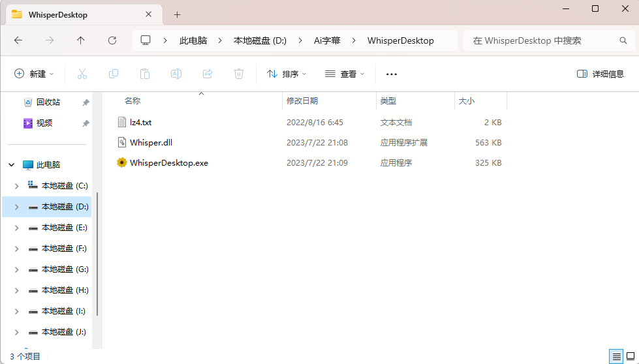Click the search magnifier icon
This screenshot has width=639, height=364.
pyautogui.click(x=623, y=40)
